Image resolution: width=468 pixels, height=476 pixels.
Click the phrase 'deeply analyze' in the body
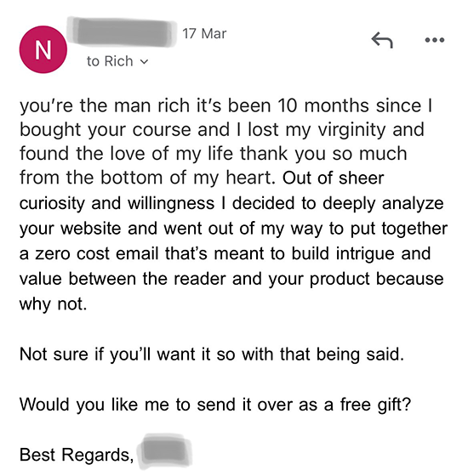[x=383, y=203]
